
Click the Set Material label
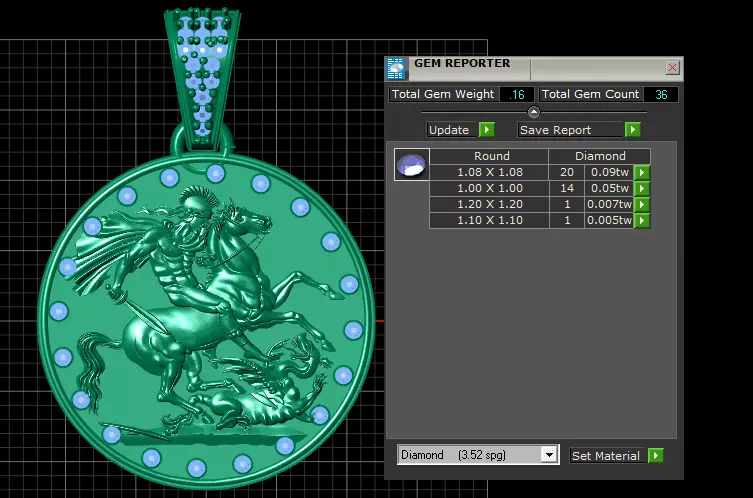(606, 456)
